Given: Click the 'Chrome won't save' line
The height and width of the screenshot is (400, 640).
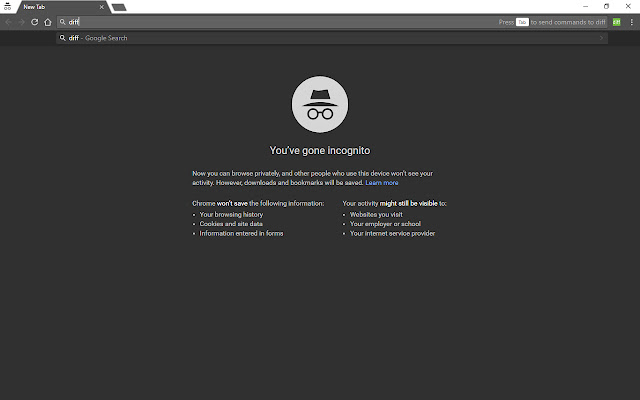Looking at the screenshot, I should (x=258, y=203).
